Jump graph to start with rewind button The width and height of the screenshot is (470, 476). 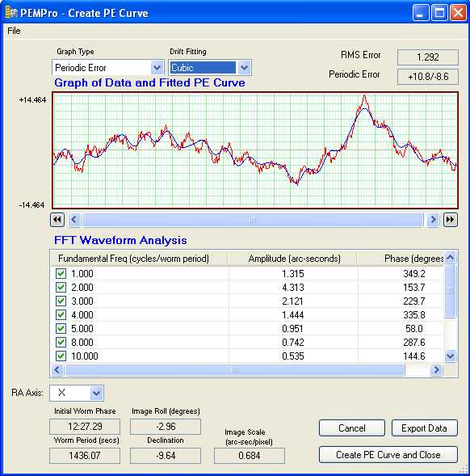tap(57, 220)
